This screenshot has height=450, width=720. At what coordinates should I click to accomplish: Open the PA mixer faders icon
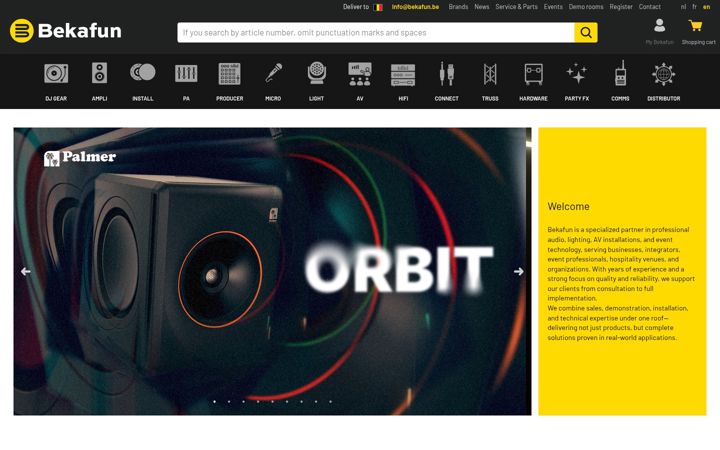(186, 73)
